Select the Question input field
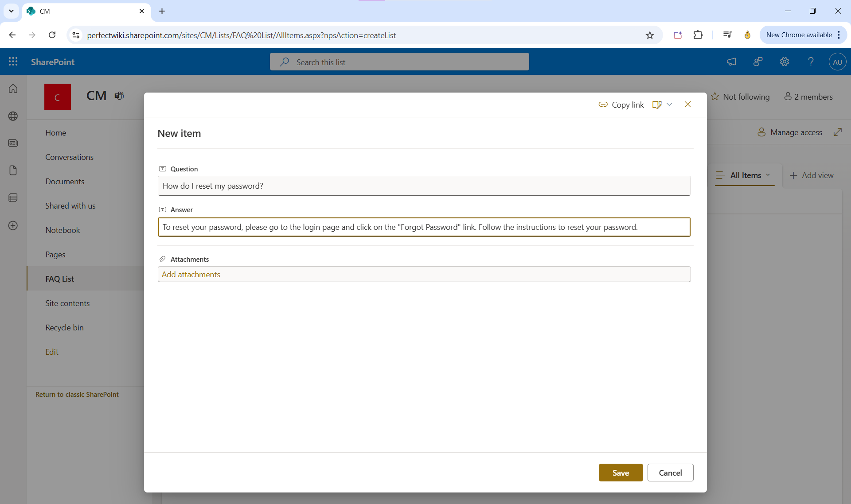851x504 pixels. (424, 186)
